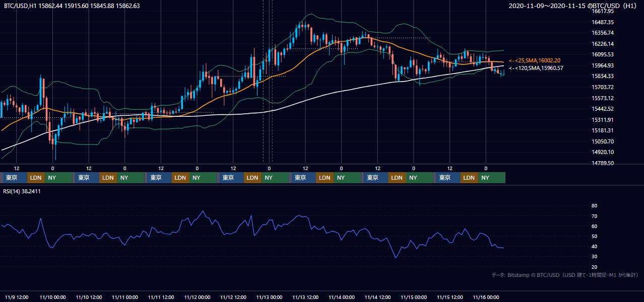The height and width of the screenshot is (302, 644).
Task: Click the 11/11 12:00 time label
Action: coord(161,297)
